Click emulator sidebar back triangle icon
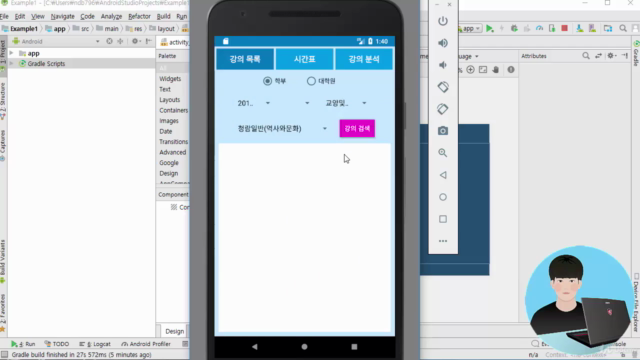The height and width of the screenshot is (360, 640). (443, 175)
